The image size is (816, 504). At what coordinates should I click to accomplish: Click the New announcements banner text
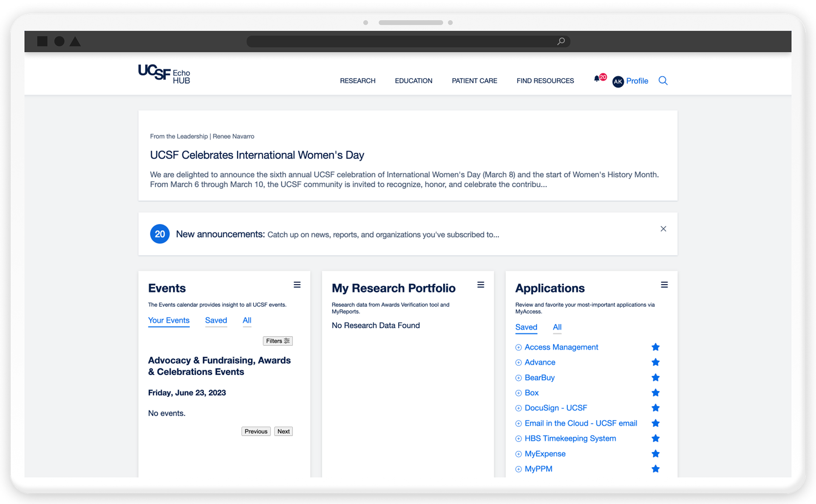337,234
